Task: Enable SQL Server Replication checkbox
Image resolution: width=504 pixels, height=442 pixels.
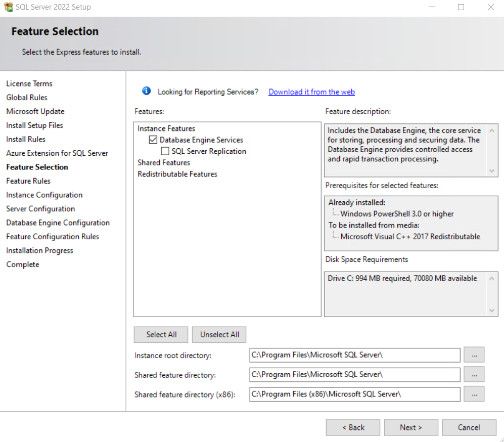Action: (165, 151)
